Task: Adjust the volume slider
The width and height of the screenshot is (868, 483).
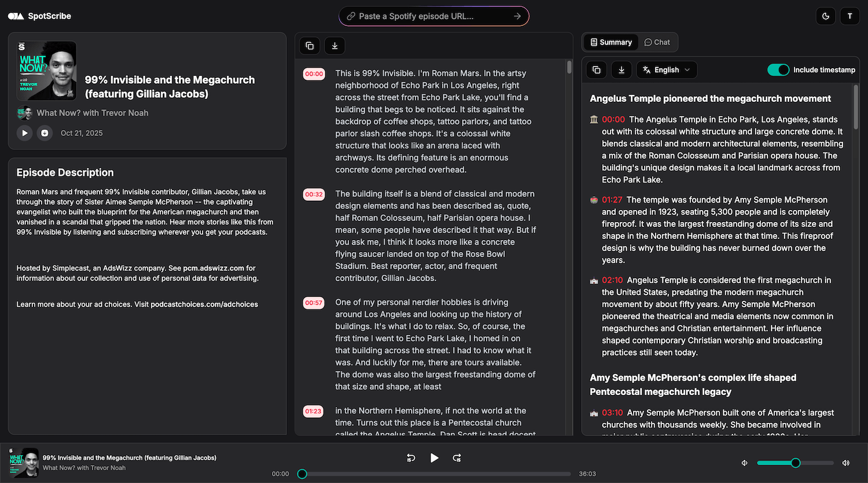Action: 795,463
